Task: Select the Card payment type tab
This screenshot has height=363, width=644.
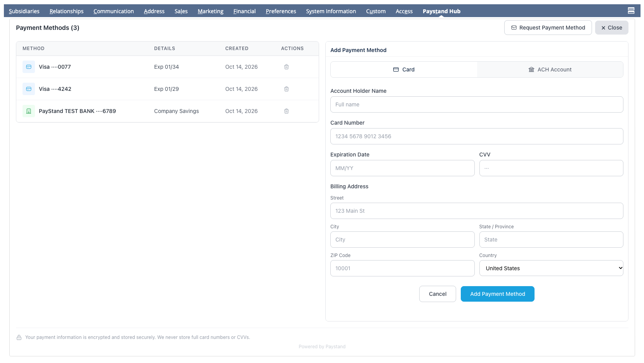Action: point(404,69)
